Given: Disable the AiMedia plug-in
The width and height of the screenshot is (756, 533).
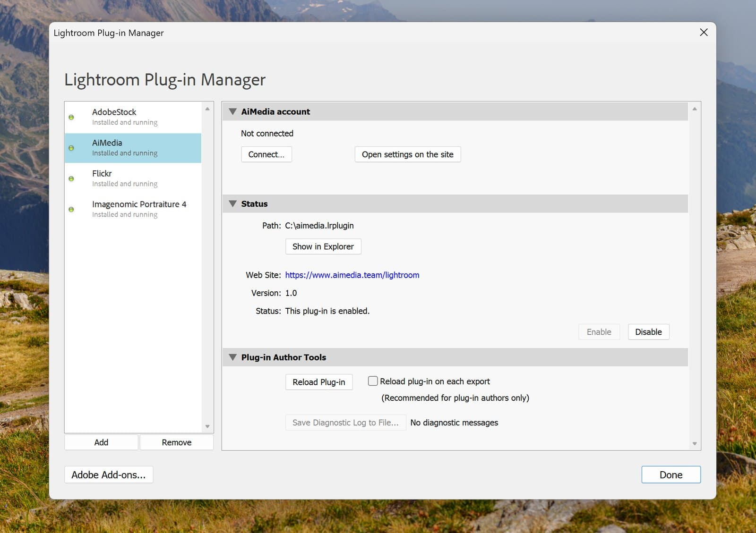Looking at the screenshot, I should pyautogui.click(x=648, y=332).
